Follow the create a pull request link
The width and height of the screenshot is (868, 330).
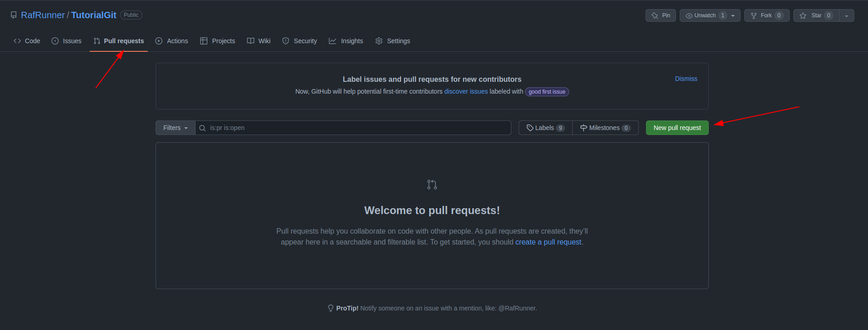coord(548,242)
